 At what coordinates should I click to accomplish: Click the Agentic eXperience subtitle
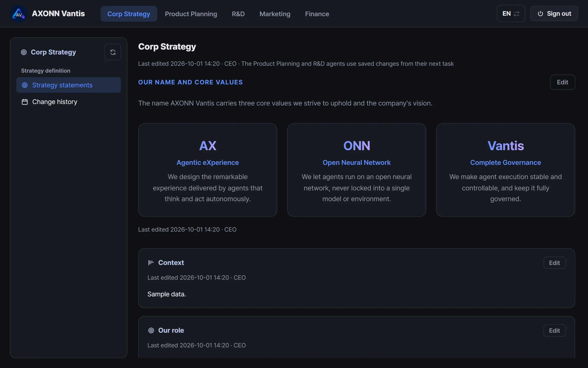(208, 162)
